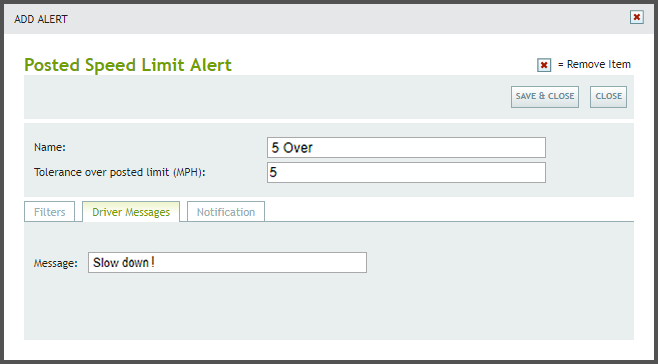Click blank panel area right of Name field
This screenshot has height=364, width=658.
point(590,147)
